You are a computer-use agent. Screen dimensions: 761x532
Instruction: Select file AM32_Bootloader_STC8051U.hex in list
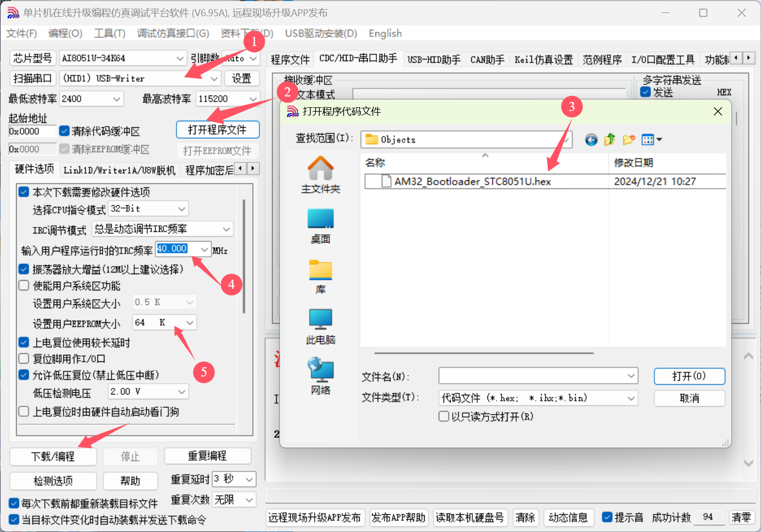pyautogui.click(x=472, y=181)
